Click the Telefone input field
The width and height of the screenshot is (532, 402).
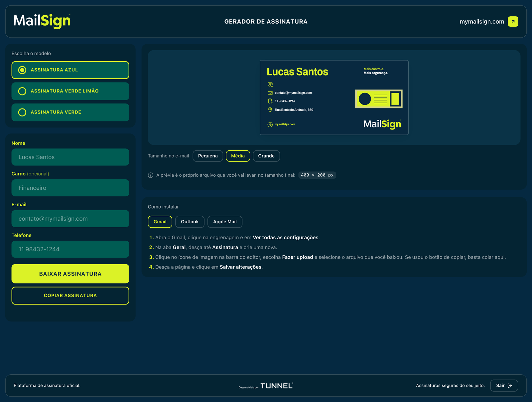click(70, 249)
